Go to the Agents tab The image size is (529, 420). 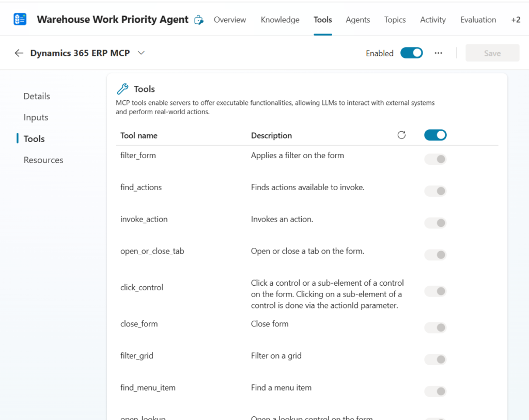[357, 20]
